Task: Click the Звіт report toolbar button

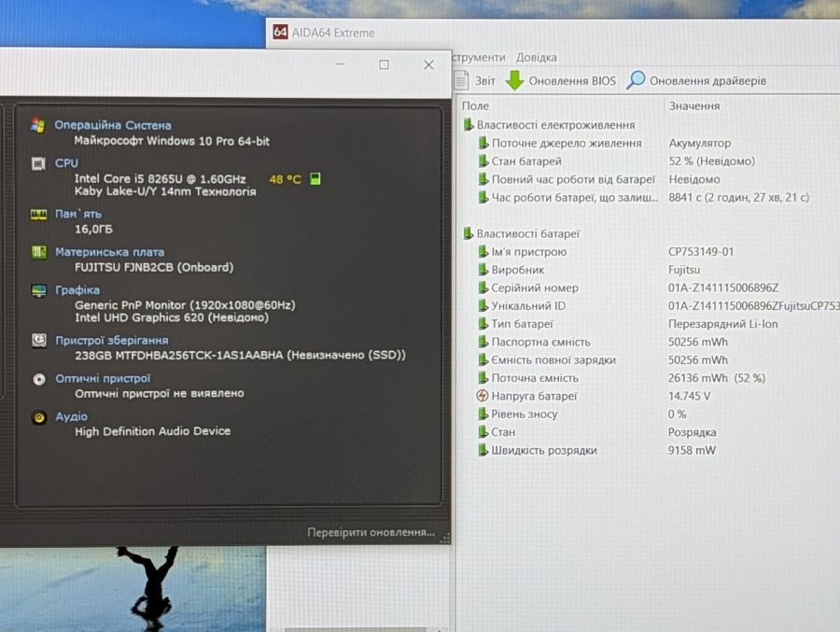Action: [476, 81]
